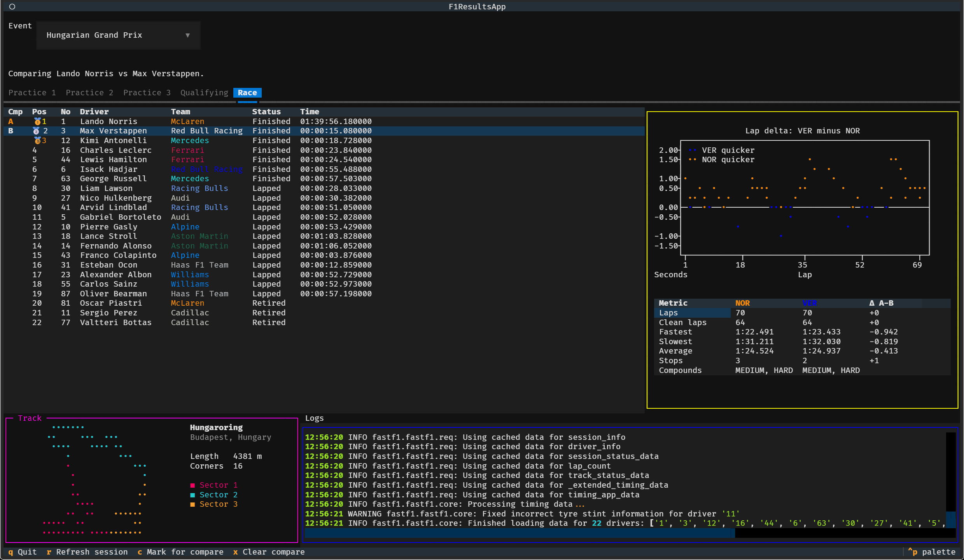This screenshot has height=560, width=964.
Task: Switch to the Qualifying tab
Action: pyautogui.click(x=204, y=93)
